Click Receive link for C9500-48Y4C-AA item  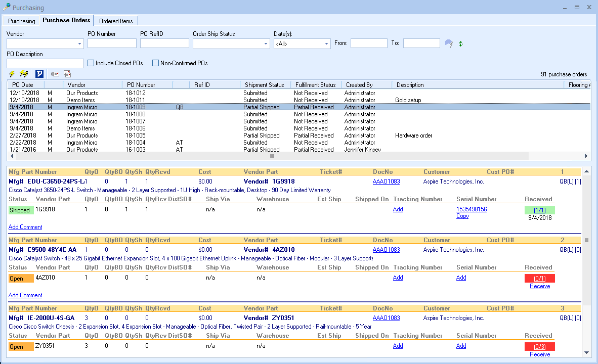[x=539, y=286]
